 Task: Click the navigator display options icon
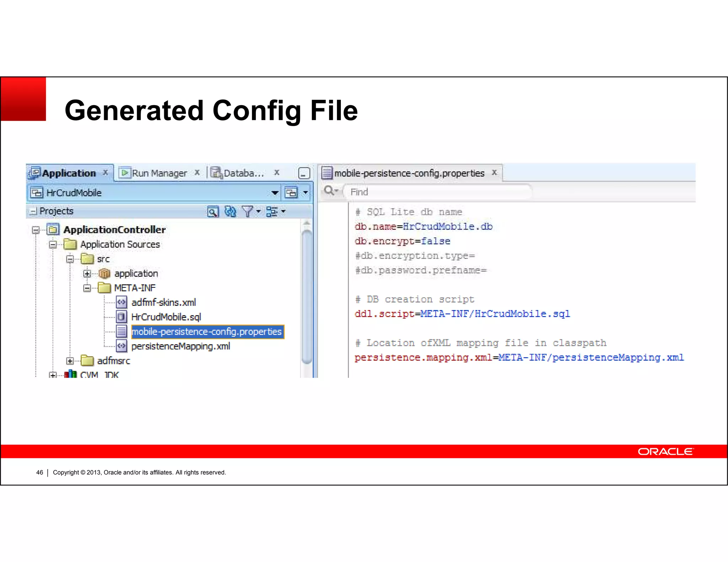[272, 212]
